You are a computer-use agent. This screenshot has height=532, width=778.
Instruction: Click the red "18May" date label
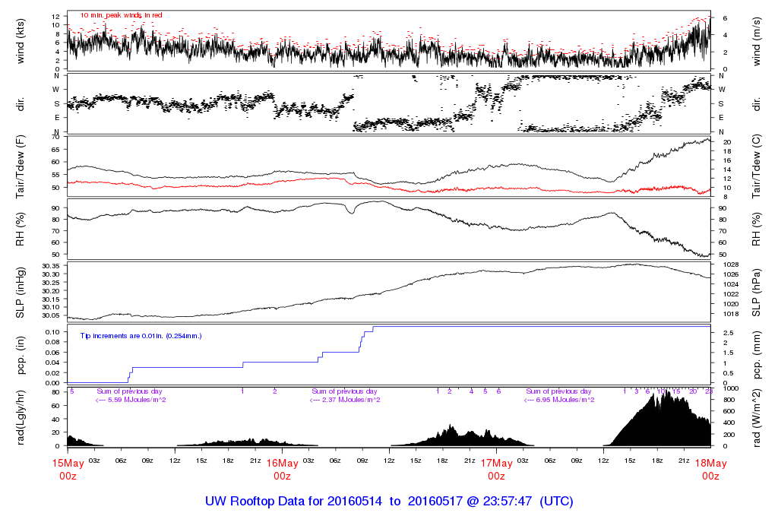710,464
